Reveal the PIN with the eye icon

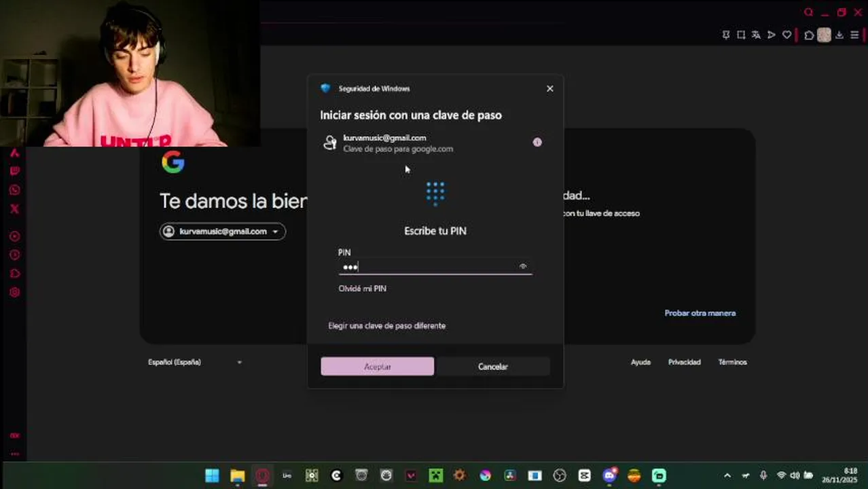523,266
